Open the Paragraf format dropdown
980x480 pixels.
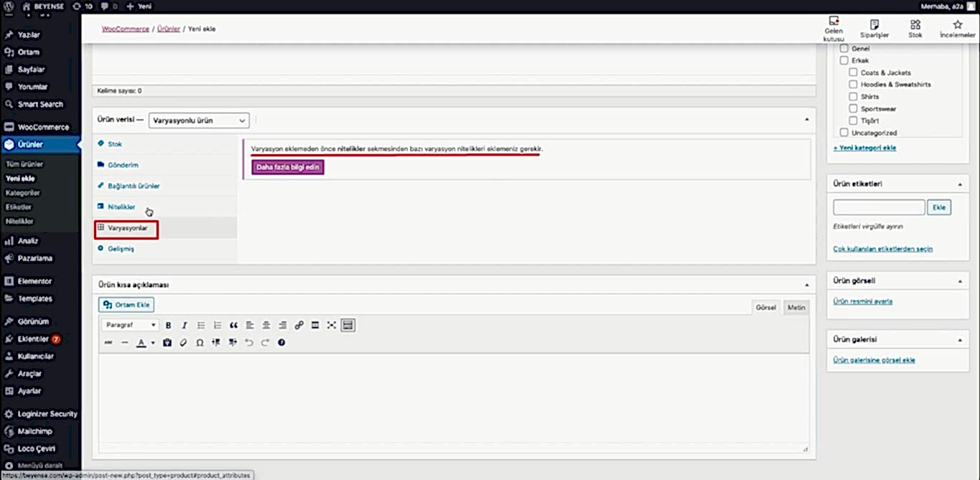click(x=131, y=325)
